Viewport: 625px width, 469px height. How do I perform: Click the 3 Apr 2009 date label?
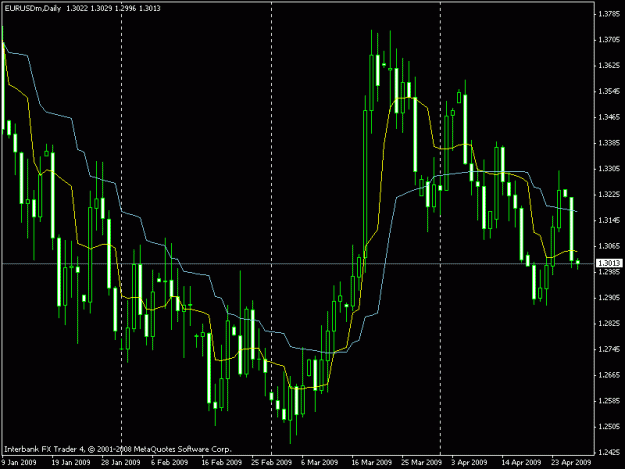469,462
